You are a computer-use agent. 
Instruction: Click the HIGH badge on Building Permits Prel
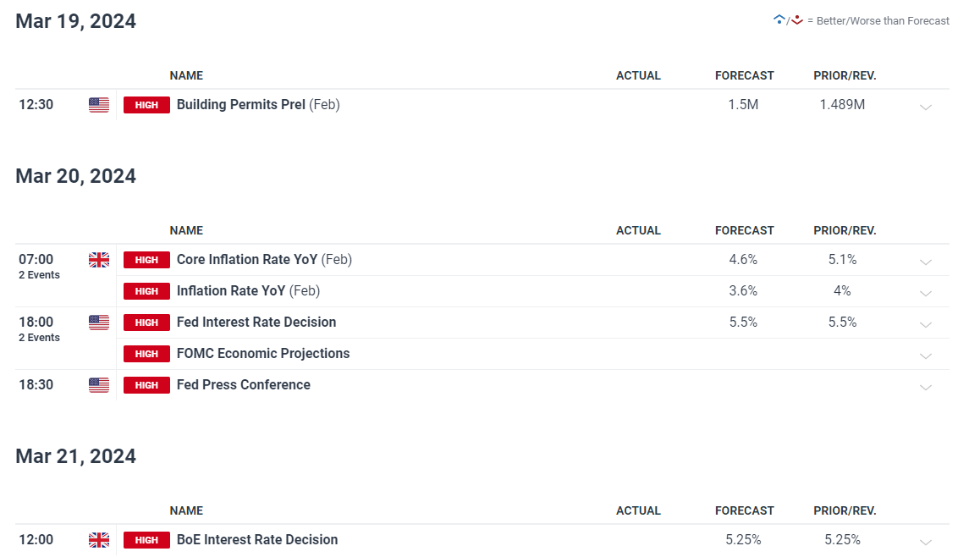146,105
